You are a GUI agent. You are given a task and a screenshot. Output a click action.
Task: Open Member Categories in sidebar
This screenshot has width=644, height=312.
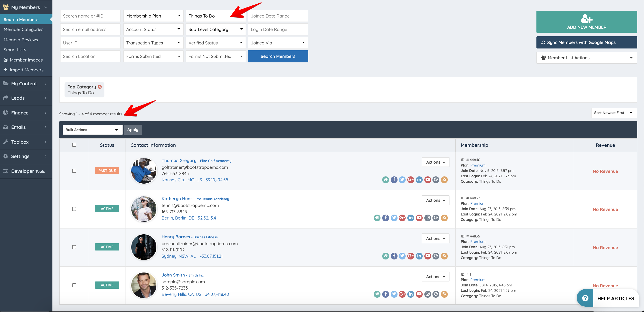point(24,29)
